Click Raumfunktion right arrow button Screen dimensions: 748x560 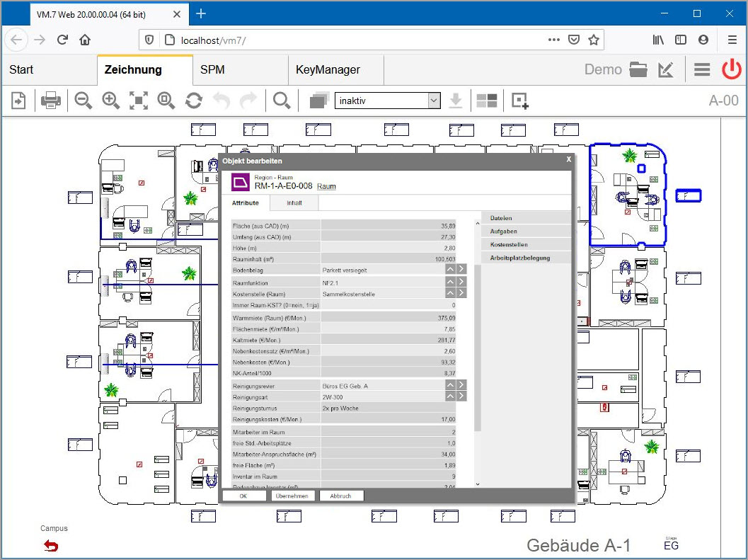click(x=461, y=282)
